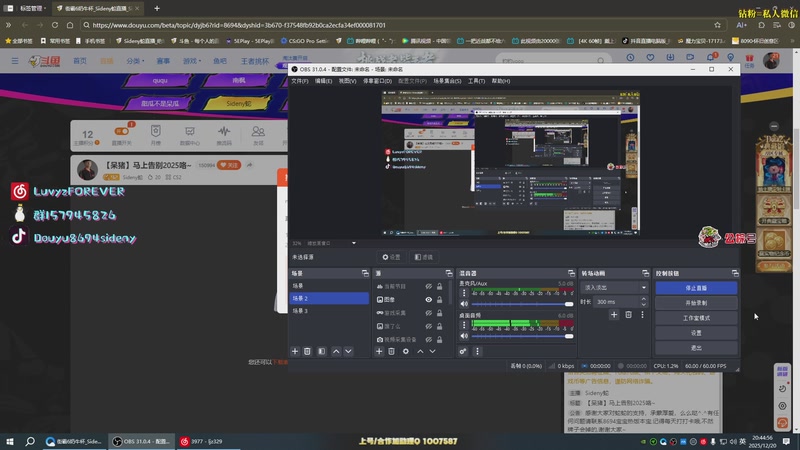800x450 pixels.
Task: Show the hidden 游戏采集 source
Action: click(x=429, y=313)
